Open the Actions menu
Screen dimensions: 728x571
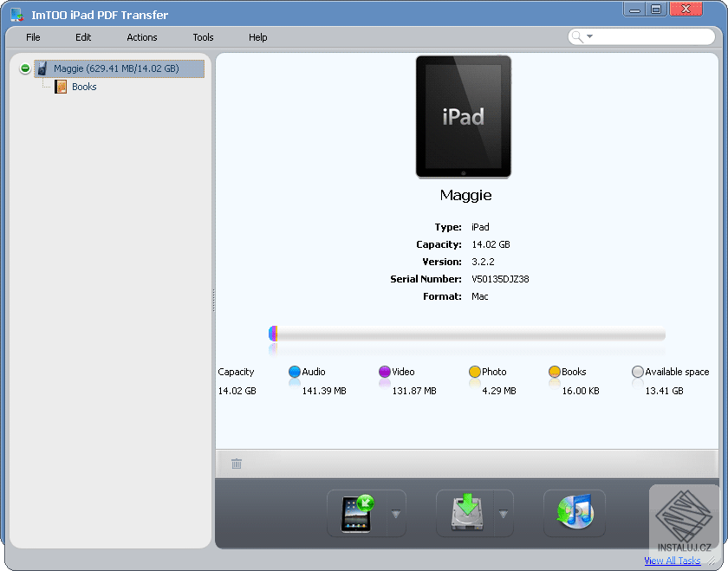tap(142, 37)
